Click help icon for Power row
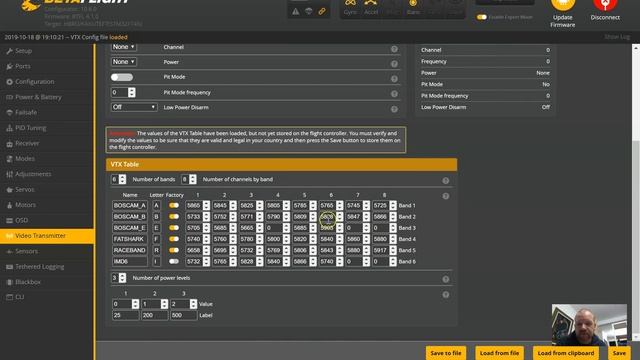This screenshot has width=640, height=360. coord(394,64)
